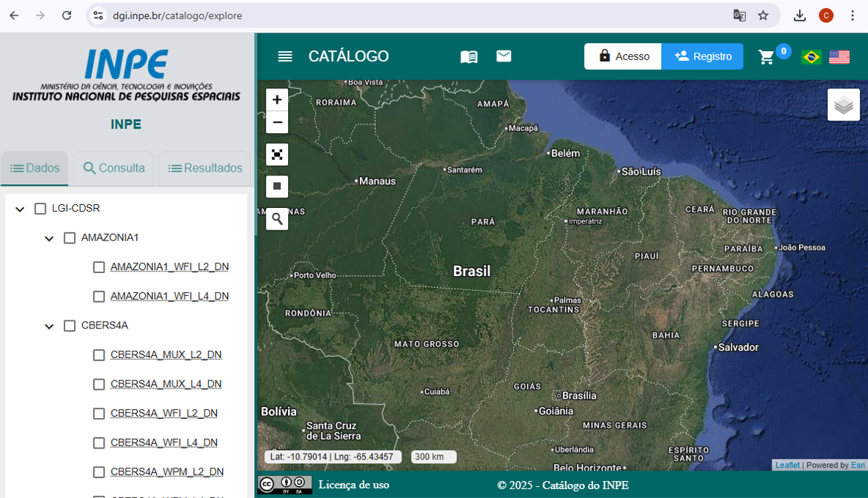Image resolution: width=868 pixels, height=498 pixels.
Task: Open the hamburger menu beside CATÁLOGO
Action: [x=285, y=57]
